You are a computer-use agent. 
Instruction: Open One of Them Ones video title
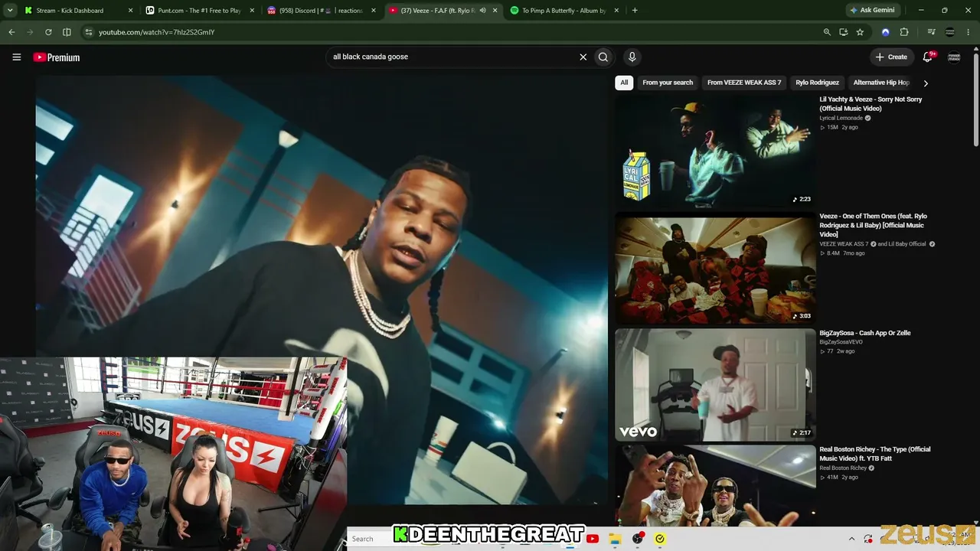click(873, 226)
